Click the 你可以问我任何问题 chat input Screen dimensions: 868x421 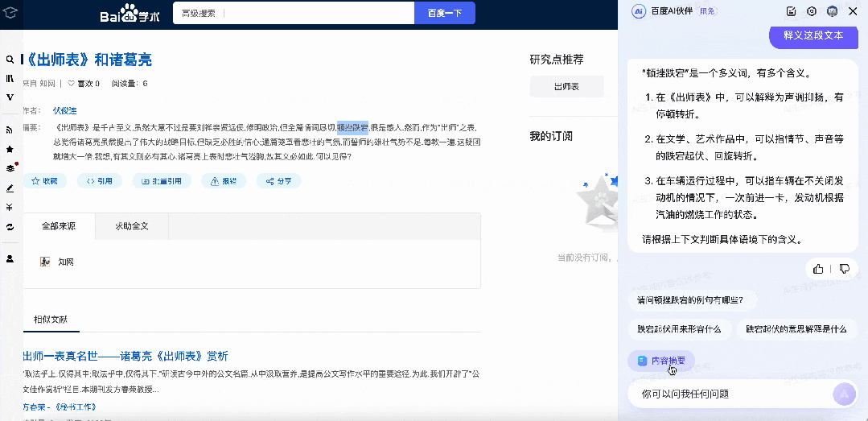(x=730, y=394)
